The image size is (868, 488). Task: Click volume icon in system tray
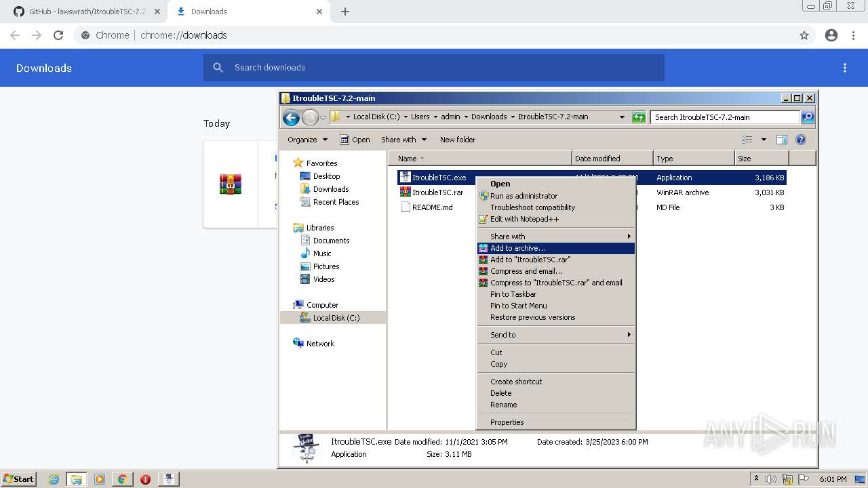[x=772, y=479]
